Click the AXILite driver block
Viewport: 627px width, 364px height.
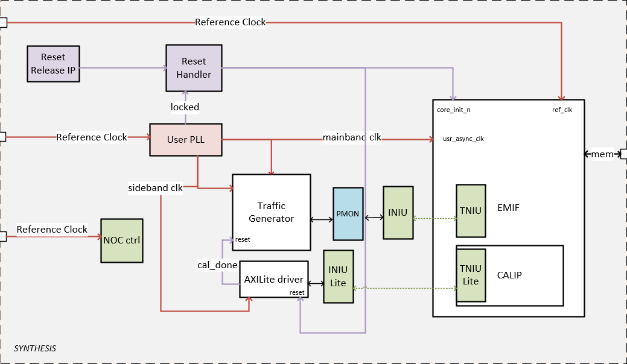point(274,280)
